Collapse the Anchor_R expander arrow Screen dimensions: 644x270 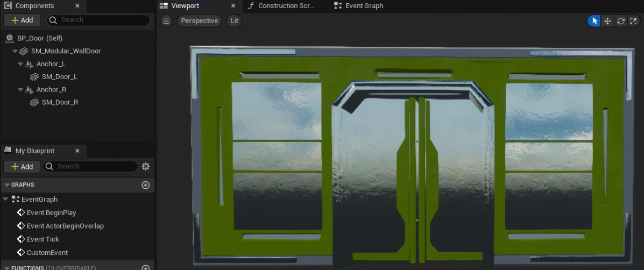20,89
